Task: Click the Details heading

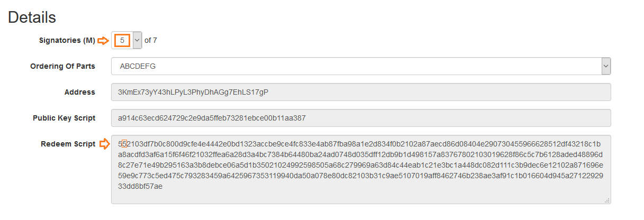Action: pyautogui.click(x=32, y=17)
